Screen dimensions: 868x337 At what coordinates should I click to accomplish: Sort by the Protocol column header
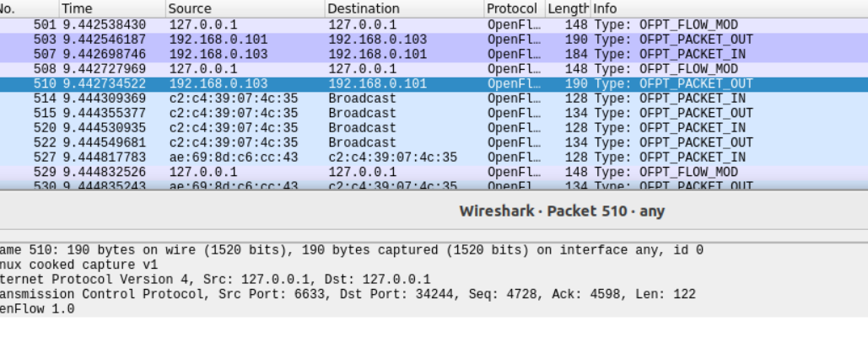[511, 8]
